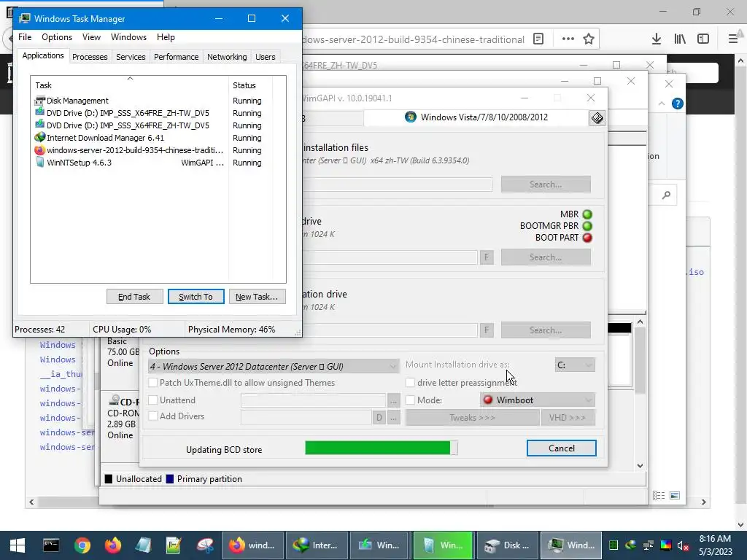Click Firefox downloads arrow icon
Image resolution: width=747 pixels, height=560 pixels.
(657, 39)
